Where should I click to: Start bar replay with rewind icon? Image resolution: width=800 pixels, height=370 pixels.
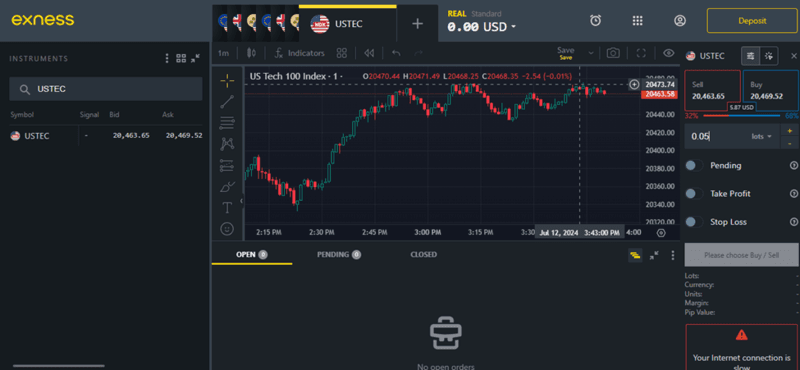coord(369,53)
